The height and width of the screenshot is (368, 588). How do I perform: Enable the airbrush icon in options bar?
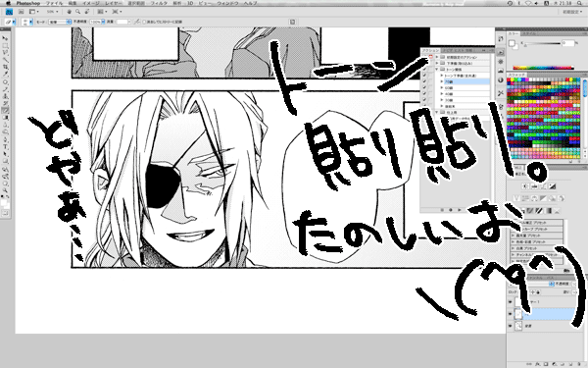(x=137, y=22)
